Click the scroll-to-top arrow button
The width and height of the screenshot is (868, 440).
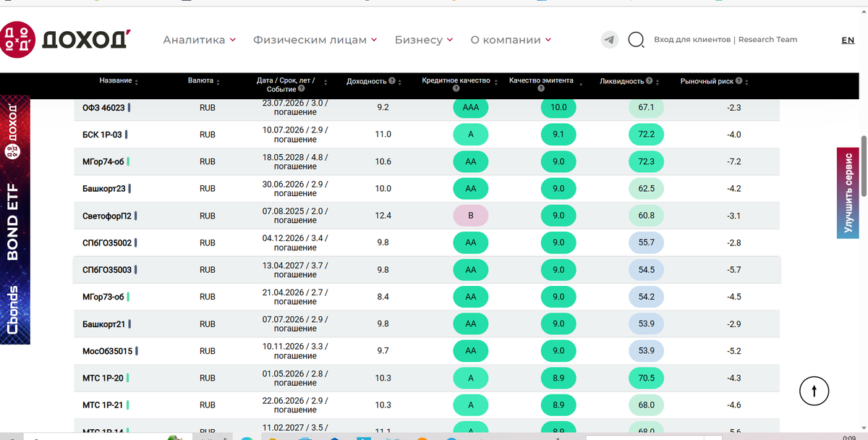coord(814,391)
